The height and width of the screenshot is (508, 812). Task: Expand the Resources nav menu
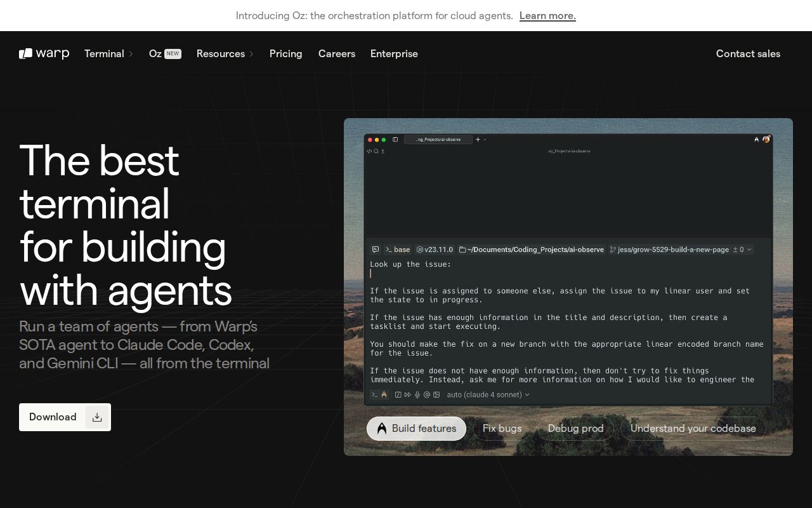point(225,54)
